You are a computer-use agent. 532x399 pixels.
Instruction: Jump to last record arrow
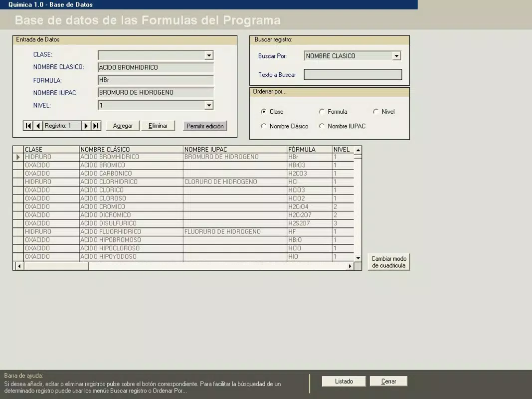pyautogui.click(x=96, y=126)
